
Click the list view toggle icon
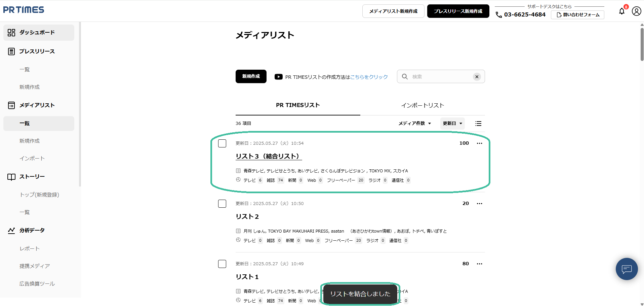point(478,124)
